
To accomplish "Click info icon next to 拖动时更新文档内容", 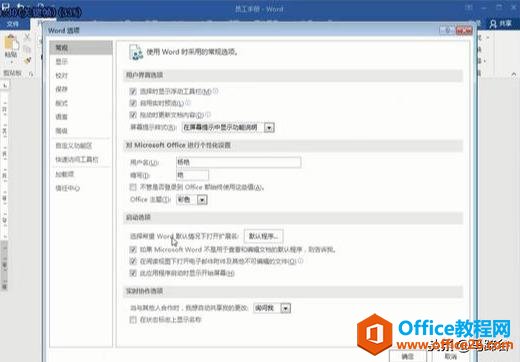I will [208, 115].
